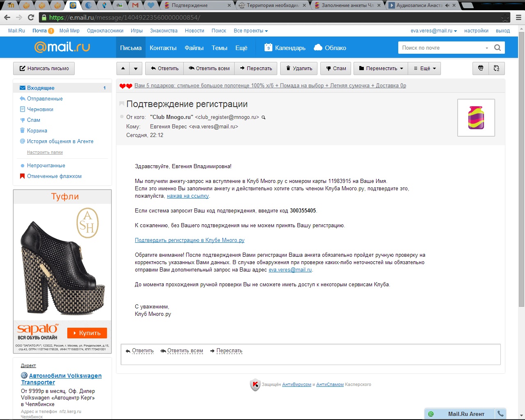Click the browser address bar
The height and width of the screenshot is (420, 525).
271,18
